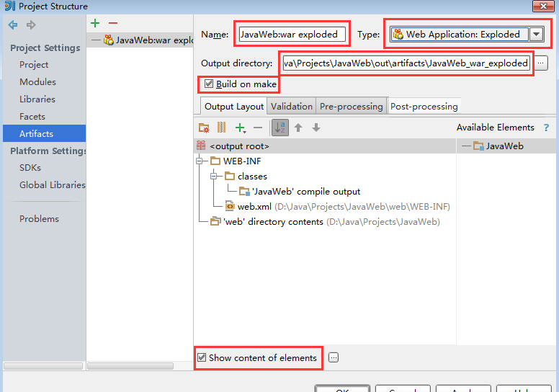This screenshot has width=559, height=392.
Task: Switch to Output Layout tab
Action: point(234,107)
